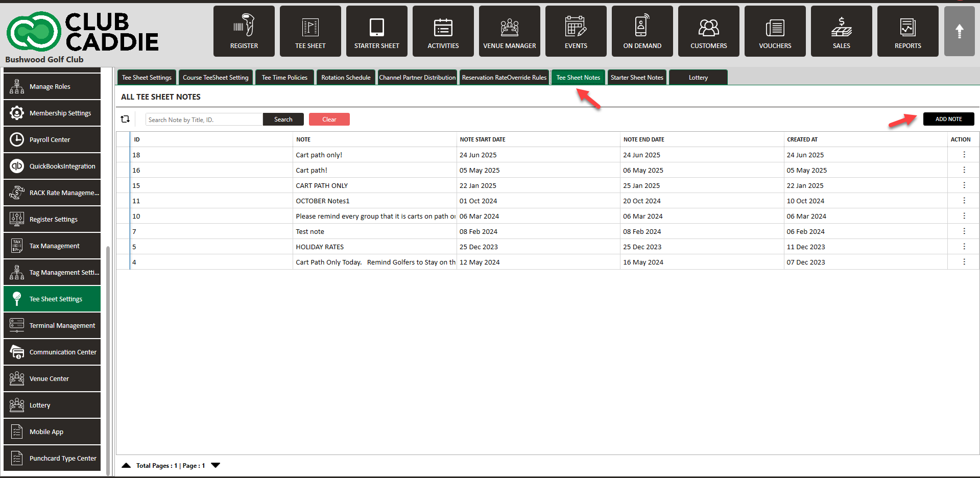Open action menu for note ID 18
980x478 pixels.
click(x=964, y=155)
